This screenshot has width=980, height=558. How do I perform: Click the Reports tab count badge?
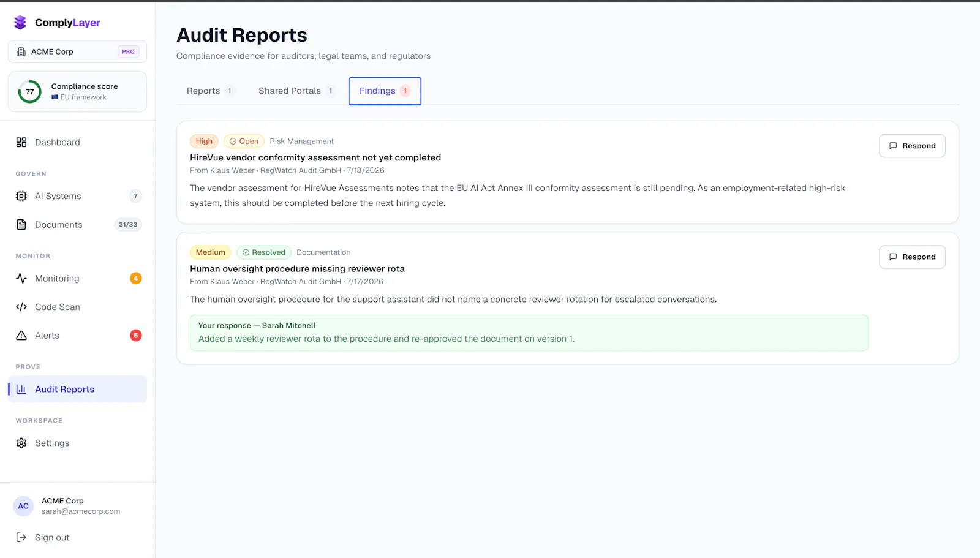230,91
